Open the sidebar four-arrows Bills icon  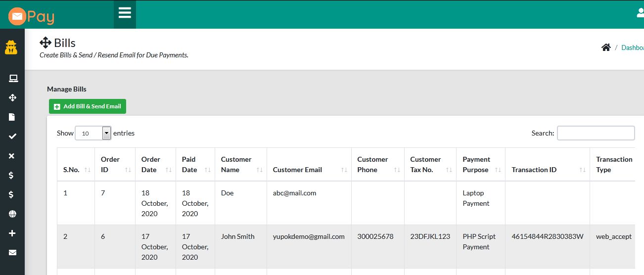[13, 98]
